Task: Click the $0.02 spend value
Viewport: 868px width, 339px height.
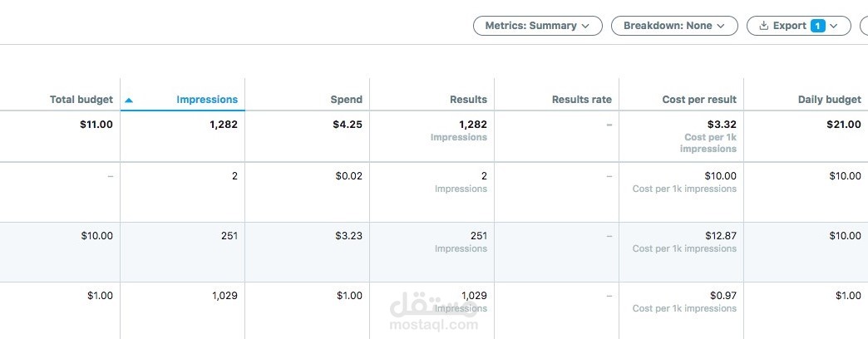Action: coord(347,176)
